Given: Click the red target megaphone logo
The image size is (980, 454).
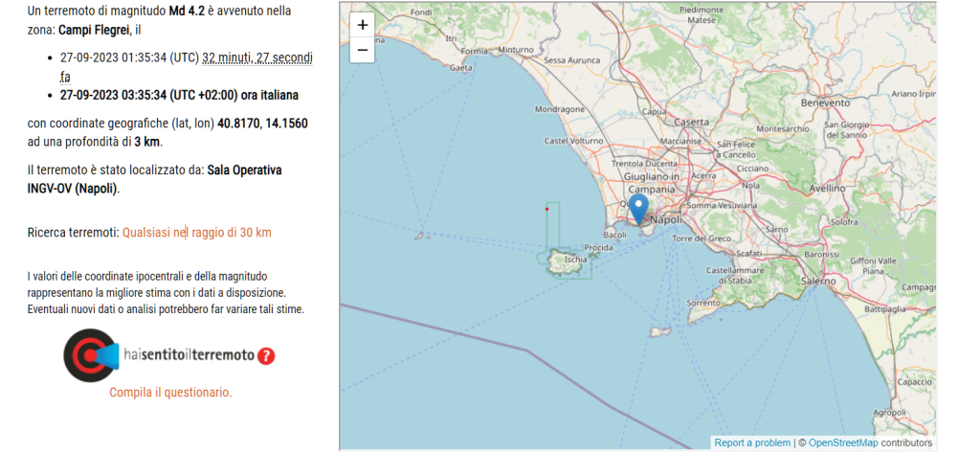Looking at the screenshot, I should pos(92,354).
